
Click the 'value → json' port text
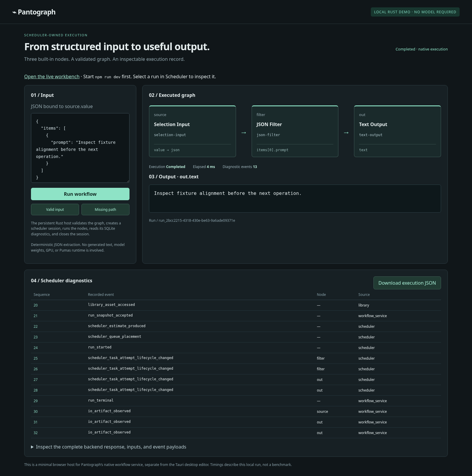coord(167,150)
